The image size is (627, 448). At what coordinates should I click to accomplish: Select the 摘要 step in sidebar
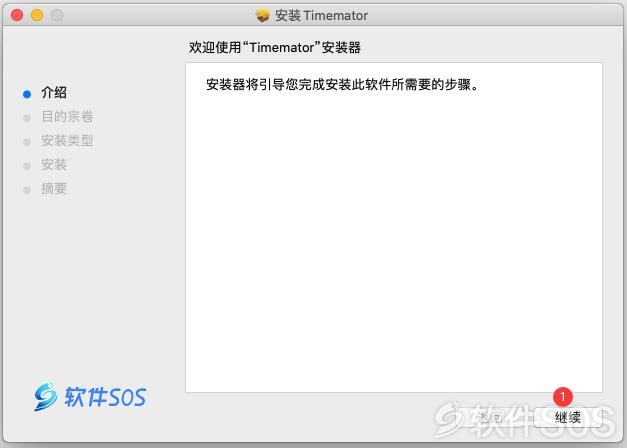(54, 189)
